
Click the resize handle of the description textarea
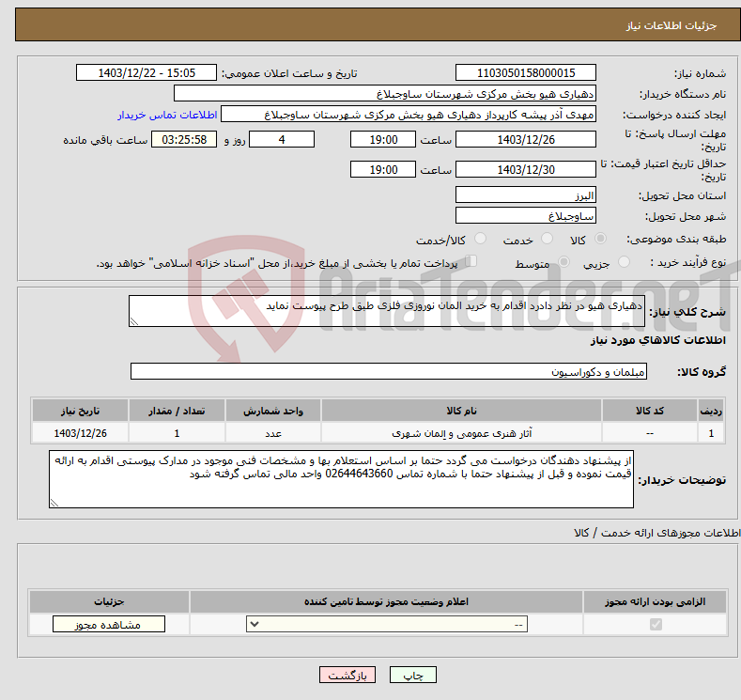click(133, 322)
